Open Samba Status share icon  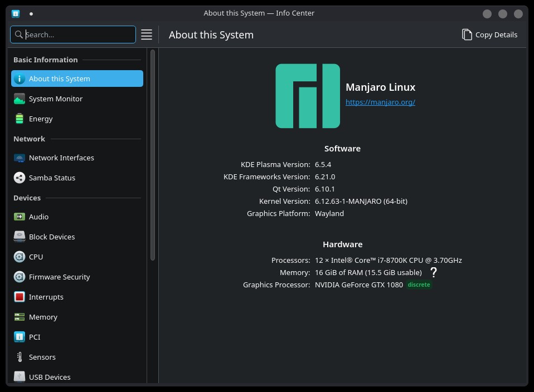20,178
